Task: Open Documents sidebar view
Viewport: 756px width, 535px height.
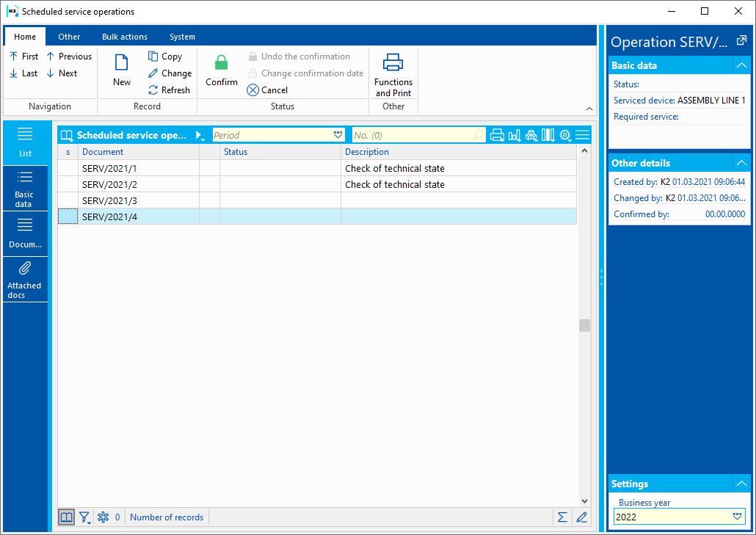Action: (x=25, y=234)
